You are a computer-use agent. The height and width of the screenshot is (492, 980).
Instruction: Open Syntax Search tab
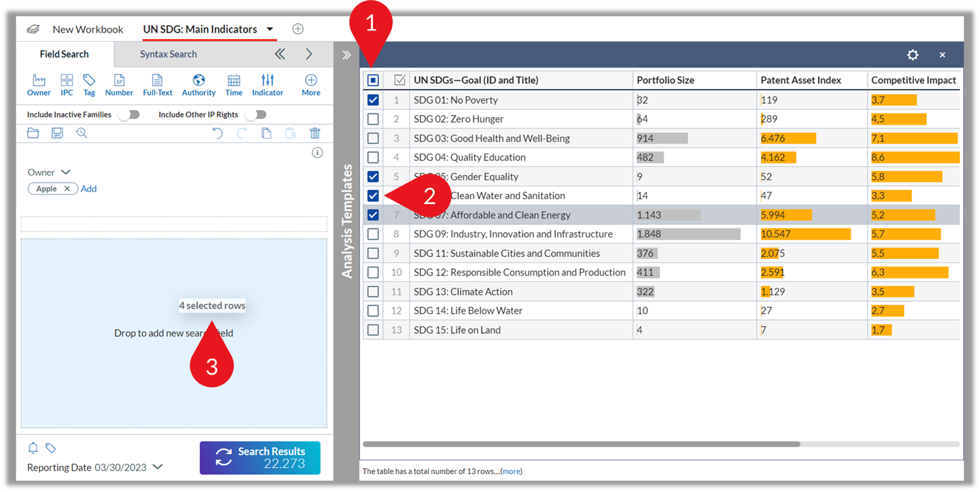[168, 54]
